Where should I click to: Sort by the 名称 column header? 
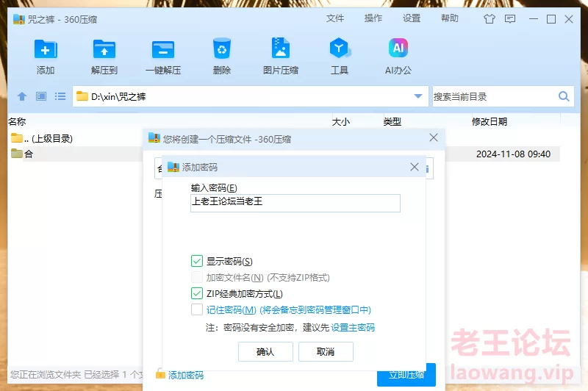pyautogui.click(x=17, y=121)
